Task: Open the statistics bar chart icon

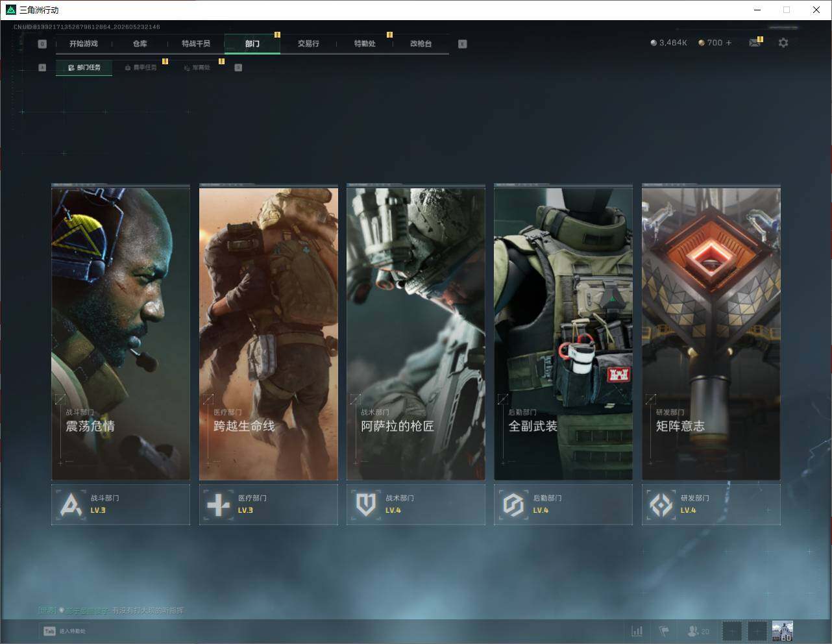Action: point(637,631)
